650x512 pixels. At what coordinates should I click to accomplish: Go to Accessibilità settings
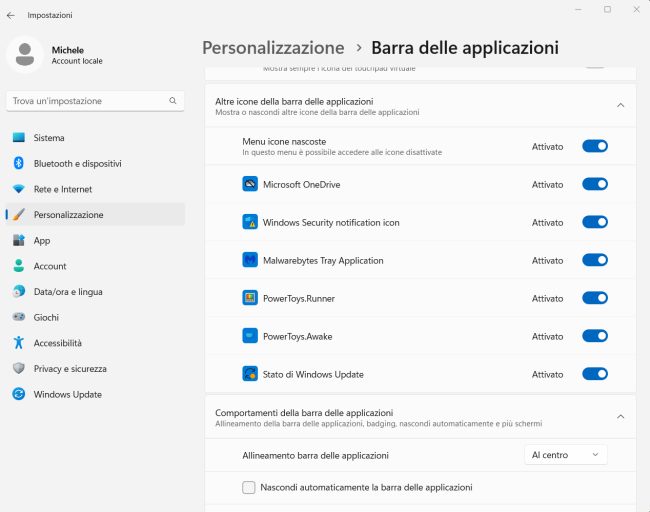click(x=95, y=343)
